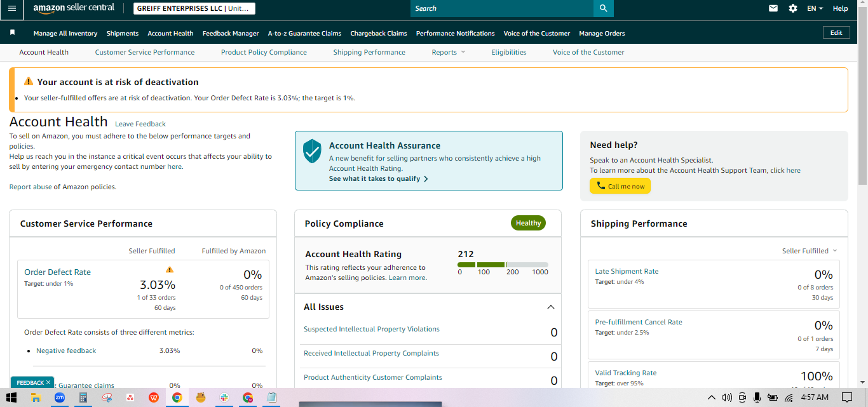
Task: Open the hamburger navigation menu
Action: pyautogui.click(x=11, y=8)
